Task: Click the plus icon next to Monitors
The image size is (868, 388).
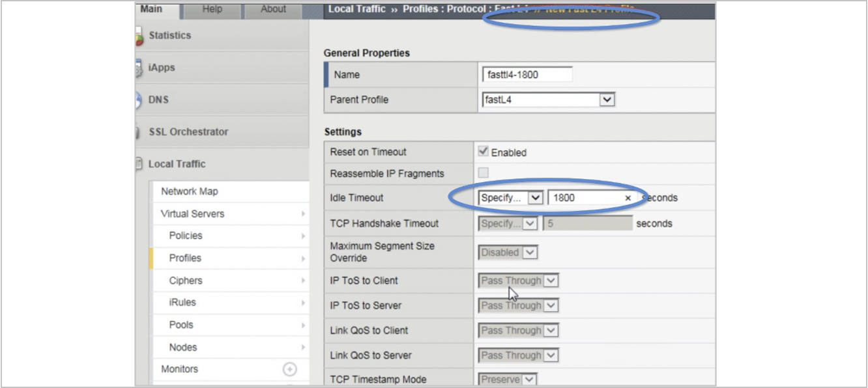Action: [x=290, y=369]
